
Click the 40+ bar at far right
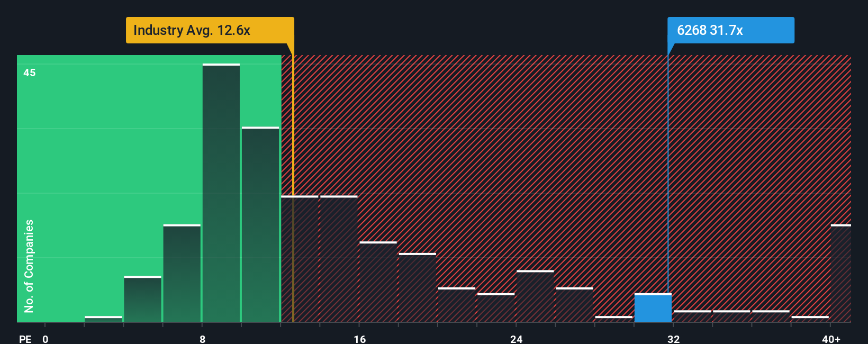click(x=840, y=274)
